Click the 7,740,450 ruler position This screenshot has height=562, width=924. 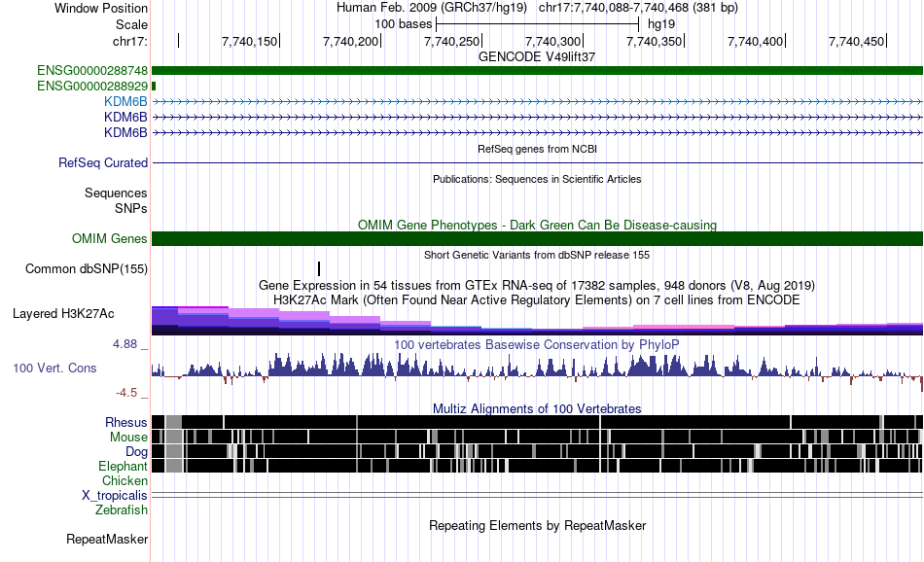click(x=857, y=41)
